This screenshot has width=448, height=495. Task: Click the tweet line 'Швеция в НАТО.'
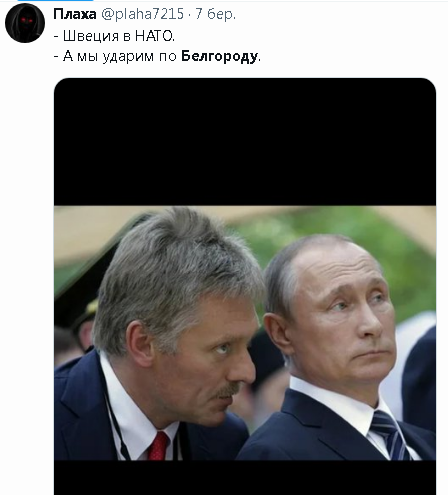click(114, 36)
